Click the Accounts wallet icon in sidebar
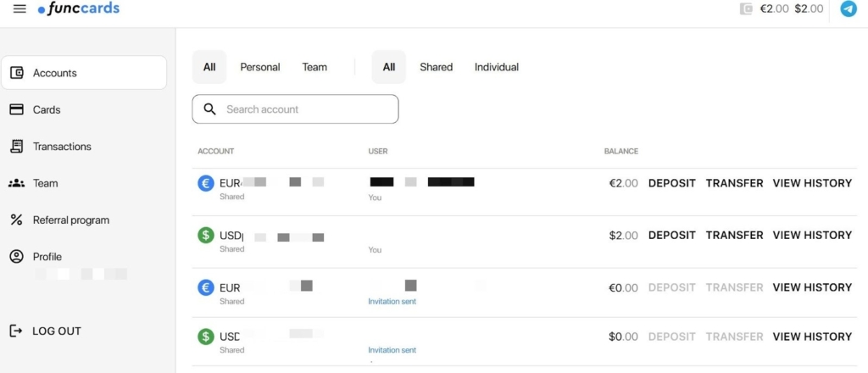 [x=17, y=73]
